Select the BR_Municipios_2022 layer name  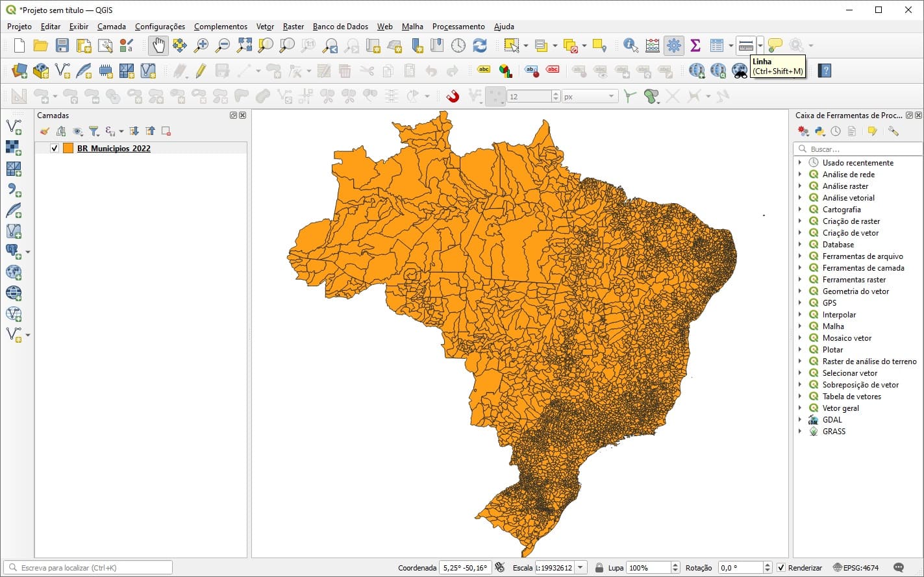pyautogui.click(x=114, y=149)
